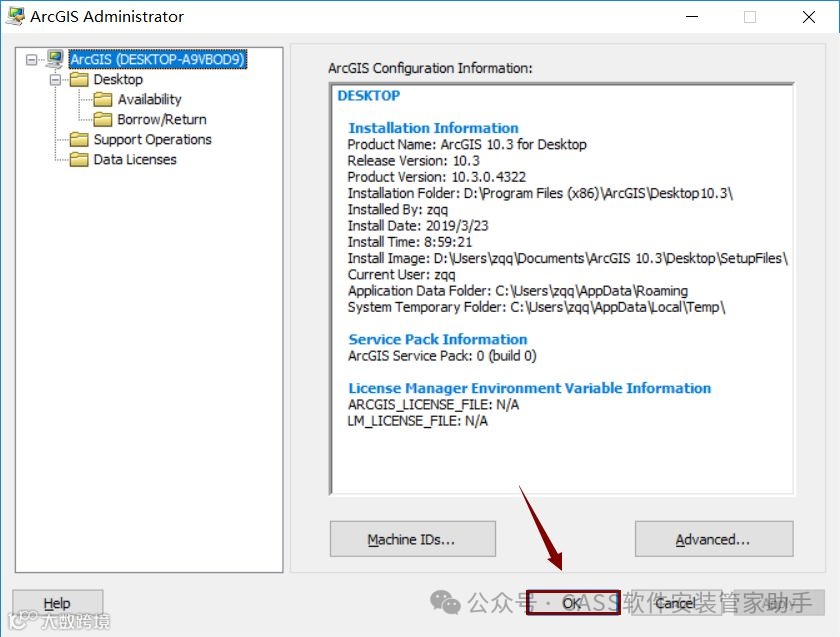This screenshot has width=840, height=637.
Task: Click the Product Version: 10.3.0.4322 line
Action: [x=437, y=177]
